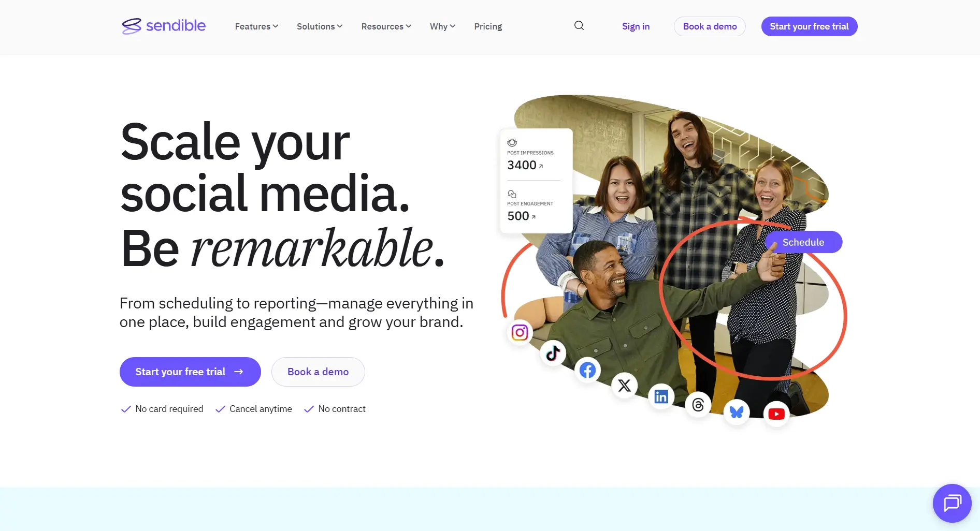This screenshot has width=980, height=531.
Task: Expand the Resources dropdown menu
Action: coord(386,26)
